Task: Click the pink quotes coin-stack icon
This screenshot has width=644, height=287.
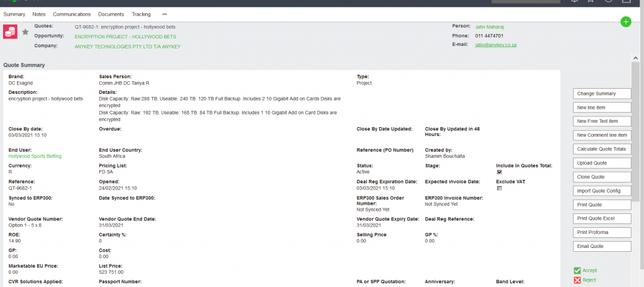Action: tap(11, 32)
